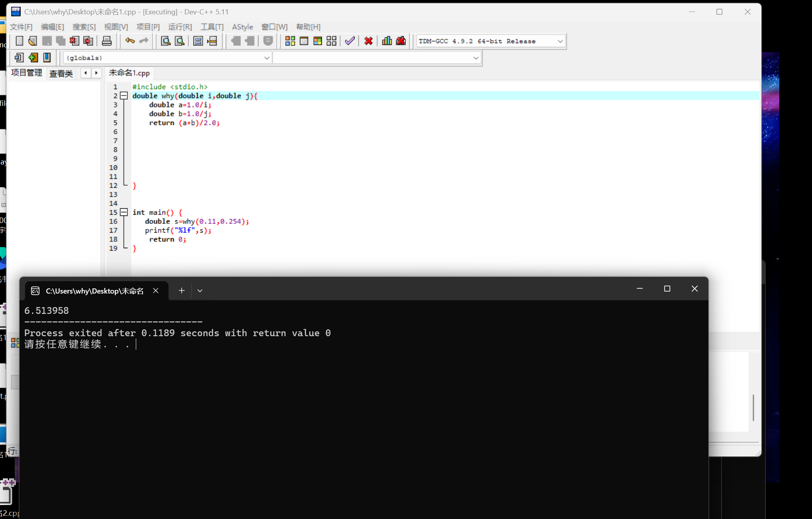This screenshot has height=519, width=812.
Task: Click the Undo arrow icon
Action: (130, 41)
